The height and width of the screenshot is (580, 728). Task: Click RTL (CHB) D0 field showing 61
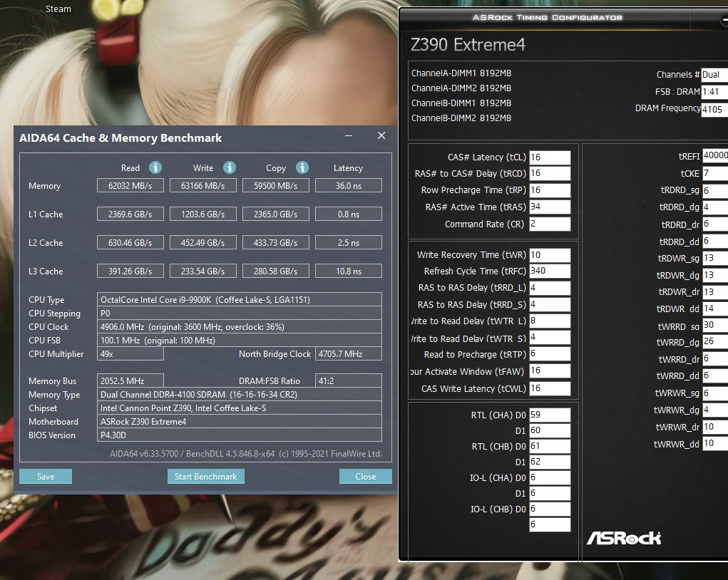click(550, 446)
